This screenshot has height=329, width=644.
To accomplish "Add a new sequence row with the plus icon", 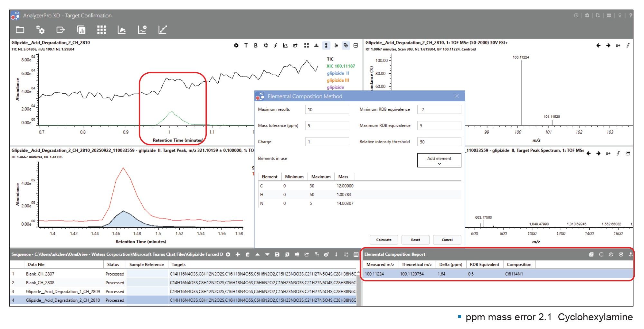I will click(x=238, y=254).
